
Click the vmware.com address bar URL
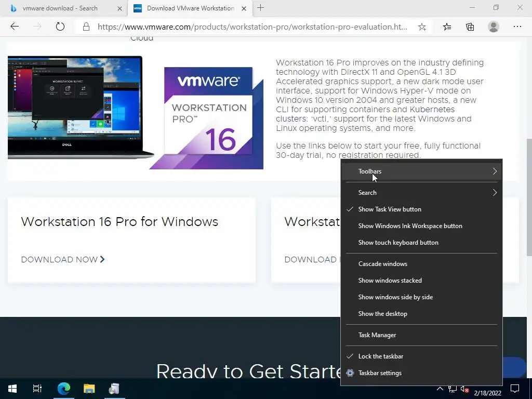[x=252, y=27]
